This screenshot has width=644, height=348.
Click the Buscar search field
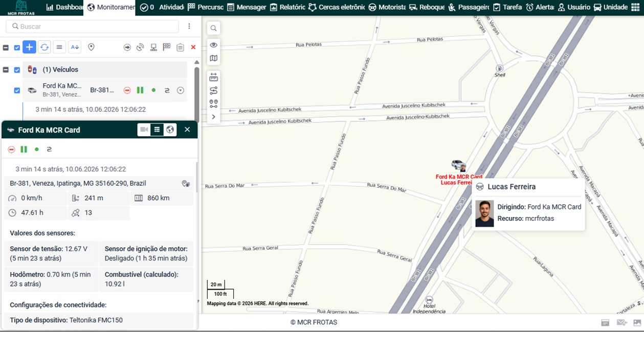click(x=93, y=26)
